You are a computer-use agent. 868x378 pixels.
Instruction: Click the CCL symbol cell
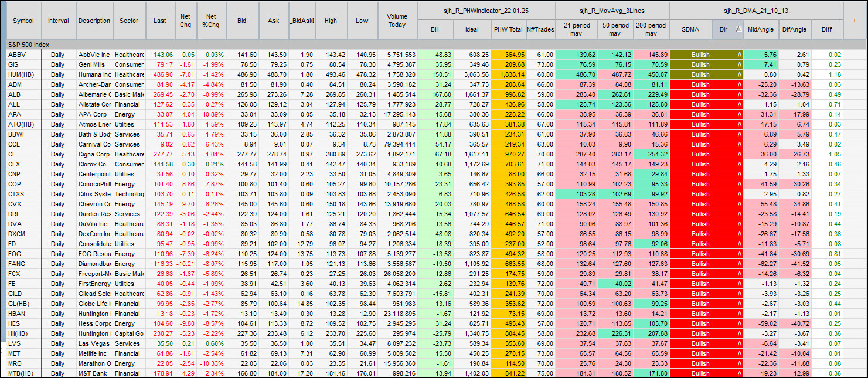pyautogui.click(x=23, y=144)
